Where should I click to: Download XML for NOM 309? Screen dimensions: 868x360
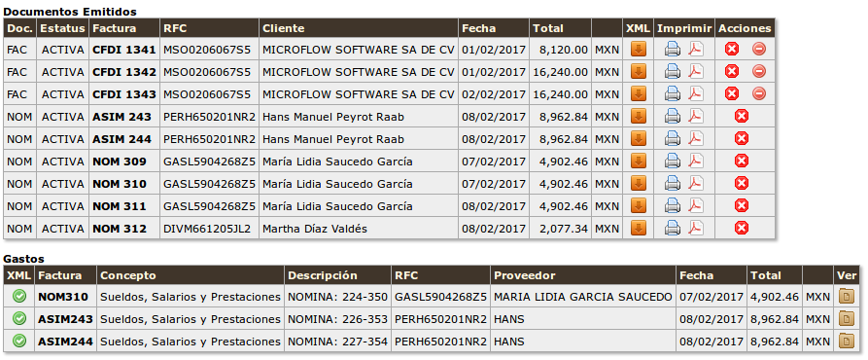pyautogui.click(x=639, y=162)
